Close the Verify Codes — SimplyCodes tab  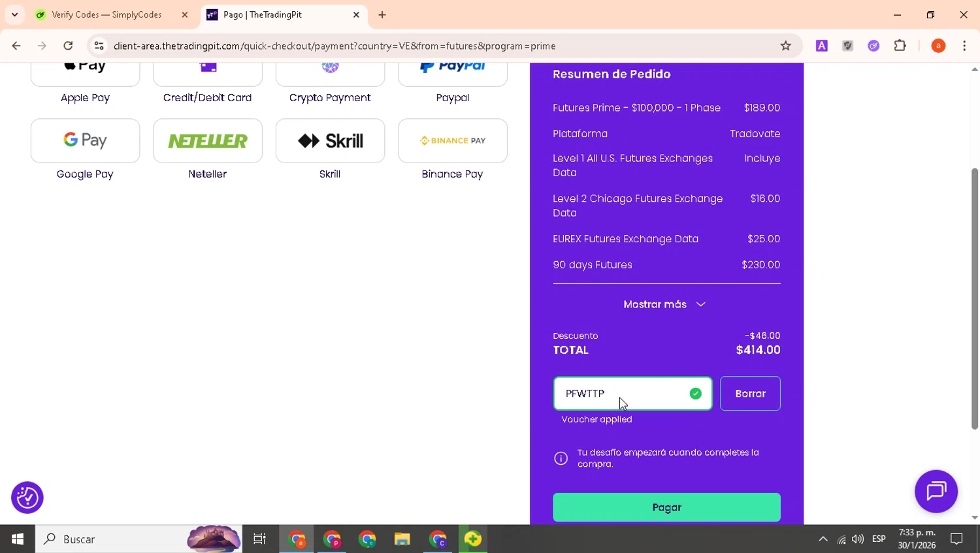(x=185, y=14)
